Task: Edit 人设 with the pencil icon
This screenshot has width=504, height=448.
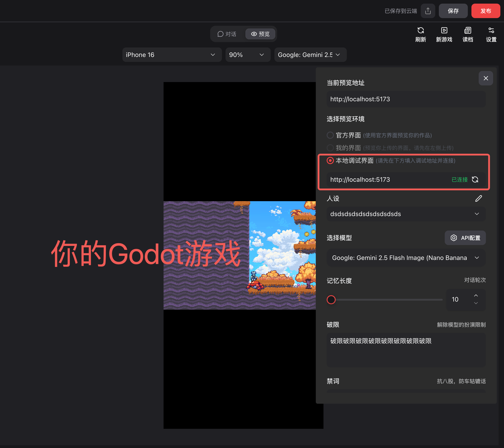Action: click(478, 199)
